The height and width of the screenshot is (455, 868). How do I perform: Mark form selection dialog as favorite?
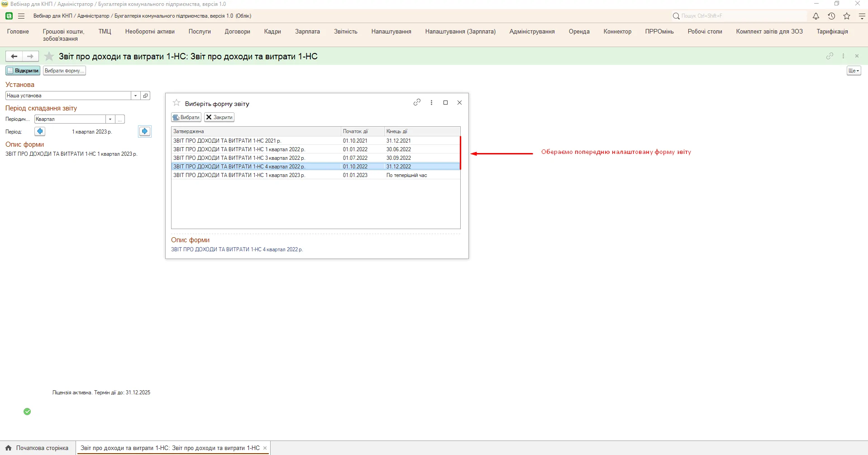tap(176, 103)
